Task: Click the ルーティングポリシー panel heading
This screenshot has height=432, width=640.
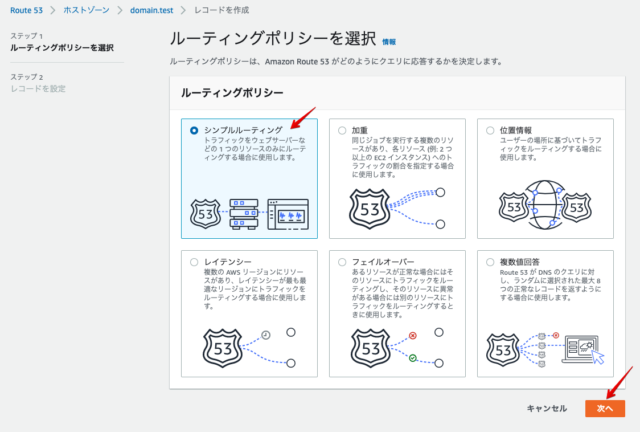Action: (232, 93)
